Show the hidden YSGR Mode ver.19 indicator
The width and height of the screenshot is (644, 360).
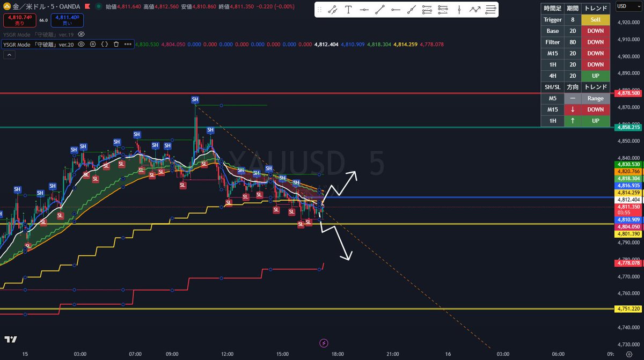click(82, 34)
